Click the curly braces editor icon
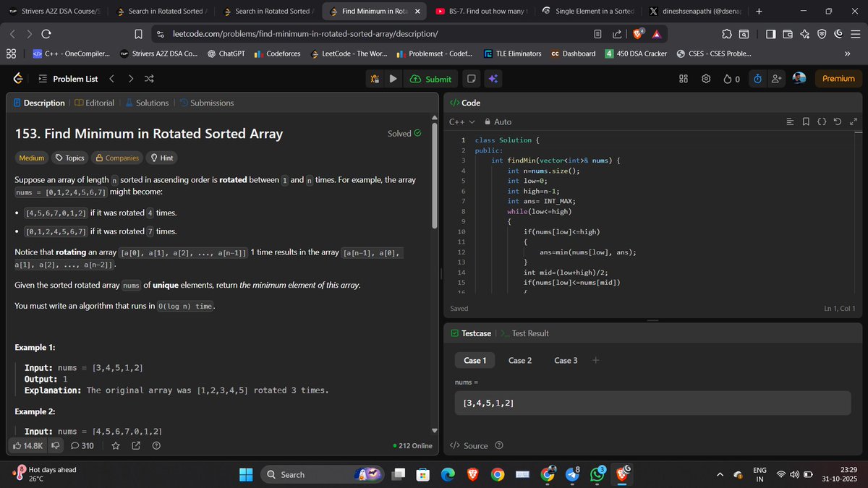Image resolution: width=868 pixels, height=488 pixels. (x=822, y=121)
